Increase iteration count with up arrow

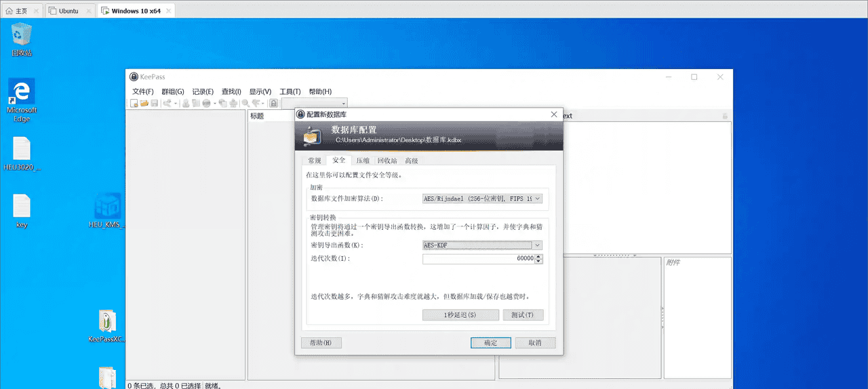point(539,257)
